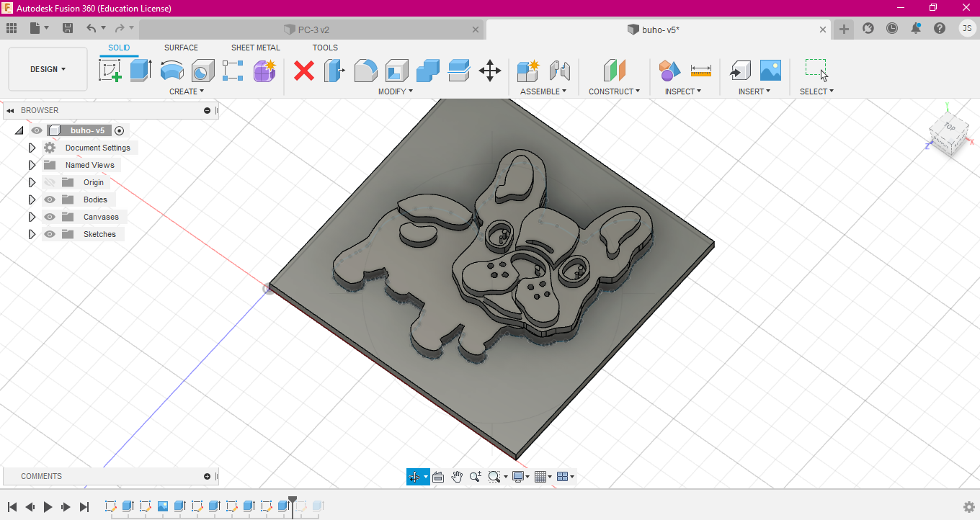Collapse the buho- v5 root node

(x=19, y=130)
